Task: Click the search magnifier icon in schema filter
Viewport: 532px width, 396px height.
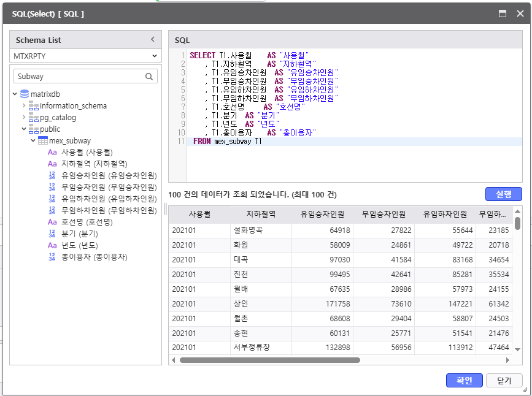Action: click(x=149, y=77)
